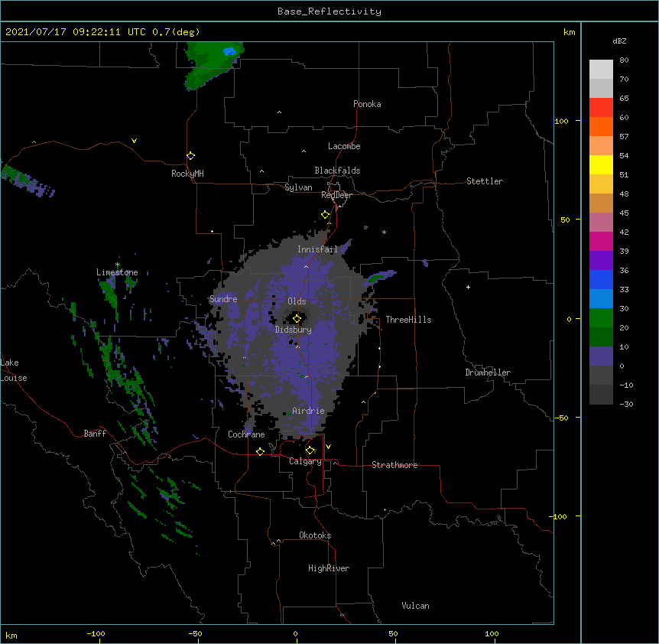Pick the violet 36–39 dBZ legend swatch
Screen dimensions: 659x644
[601, 261]
